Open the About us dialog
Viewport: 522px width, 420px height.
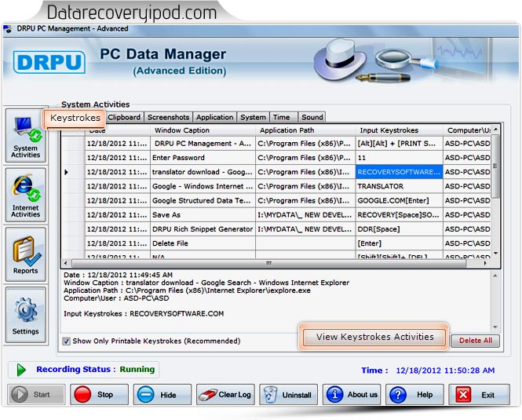352,394
